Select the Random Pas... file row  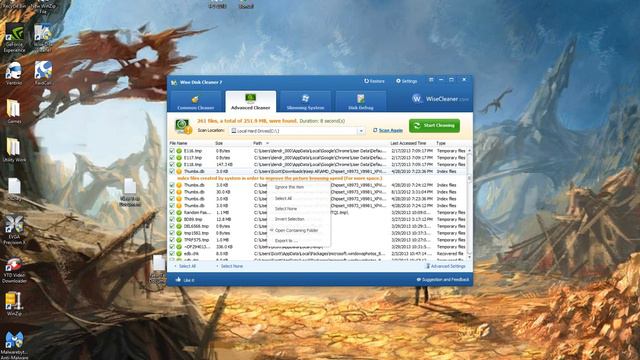(318, 212)
